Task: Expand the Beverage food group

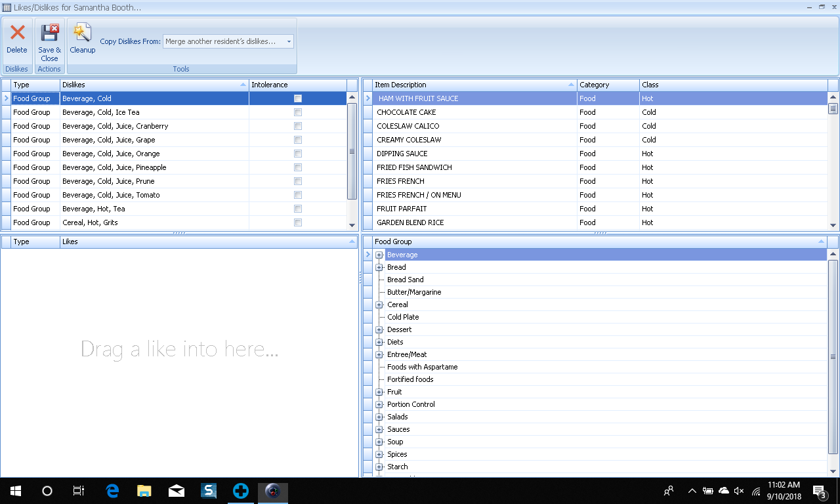Action: point(379,255)
